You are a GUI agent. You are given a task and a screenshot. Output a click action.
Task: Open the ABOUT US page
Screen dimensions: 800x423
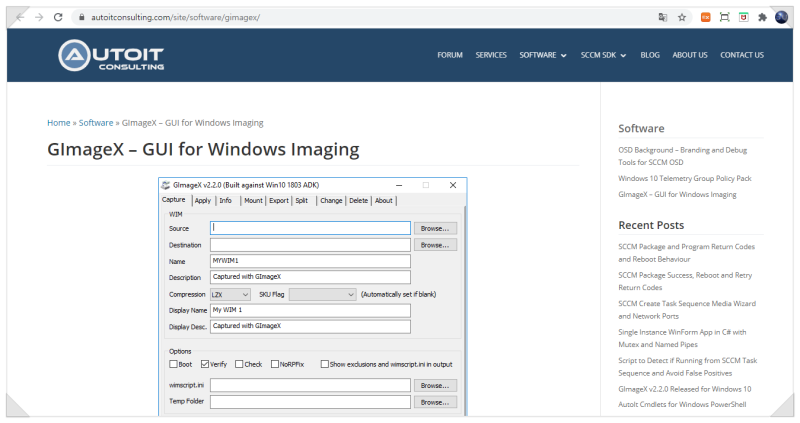(x=690, y=55)
